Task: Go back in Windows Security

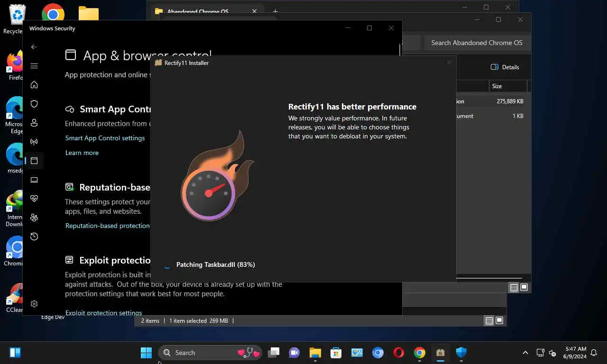Action: (34, 47)
